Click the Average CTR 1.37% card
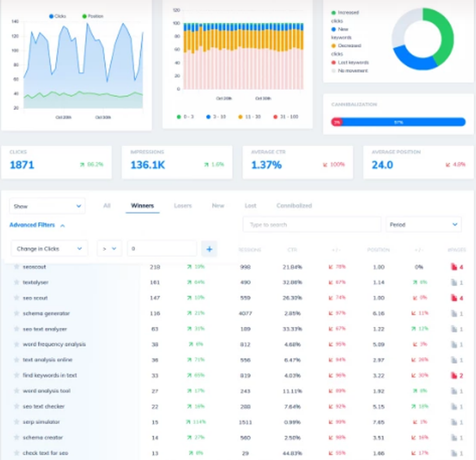This screenshot has width=476, height=460. pos(298,162)
